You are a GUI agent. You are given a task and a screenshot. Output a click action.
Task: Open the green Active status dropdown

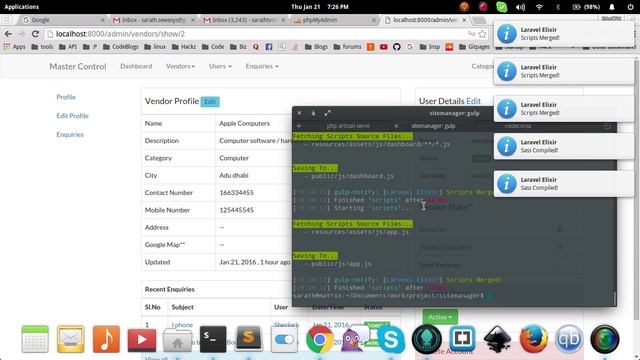(x=440, y=317)
